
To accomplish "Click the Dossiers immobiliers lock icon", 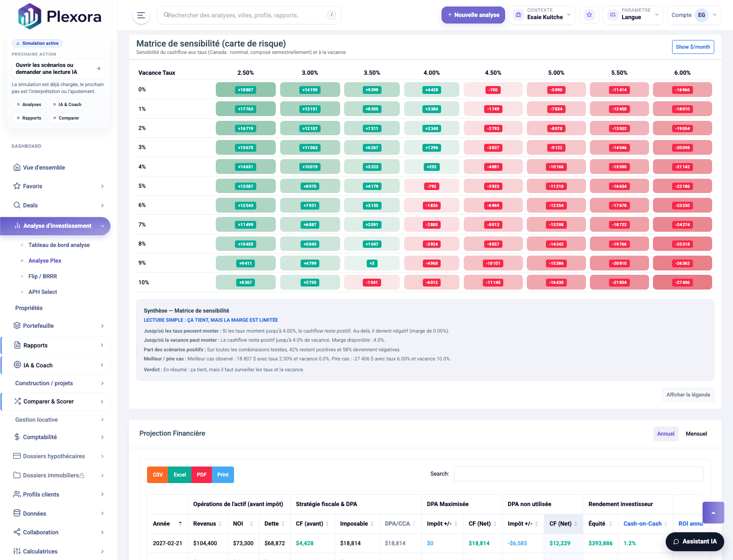I will coord(82,475).
